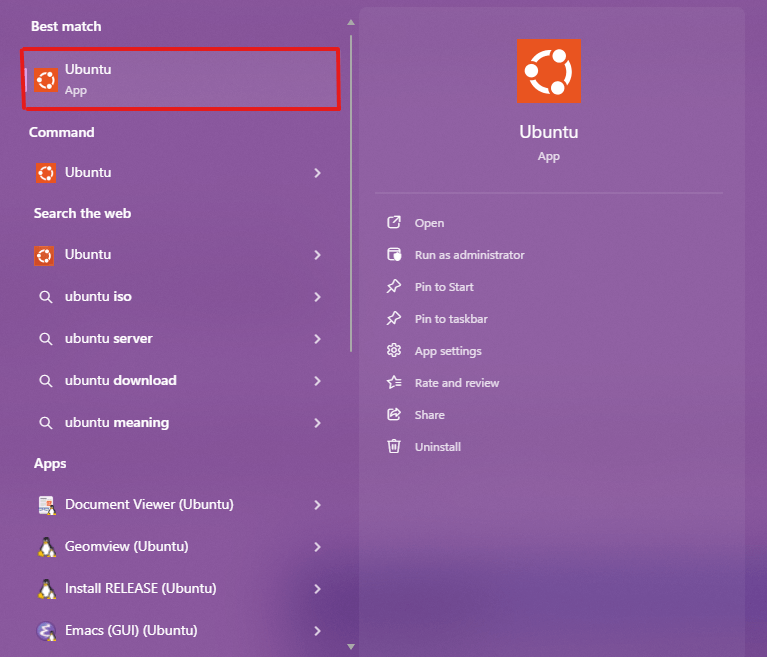Choose Pin to Start

pyautogui.click(x=444, y=287)
